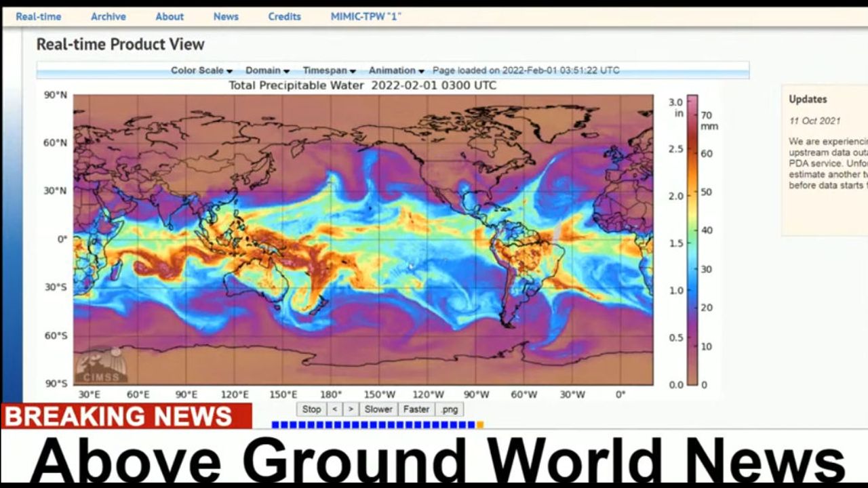Open the Archive page
Viewport: 868px width, 488px height.
pyautogui.click(x=108, y=16)
